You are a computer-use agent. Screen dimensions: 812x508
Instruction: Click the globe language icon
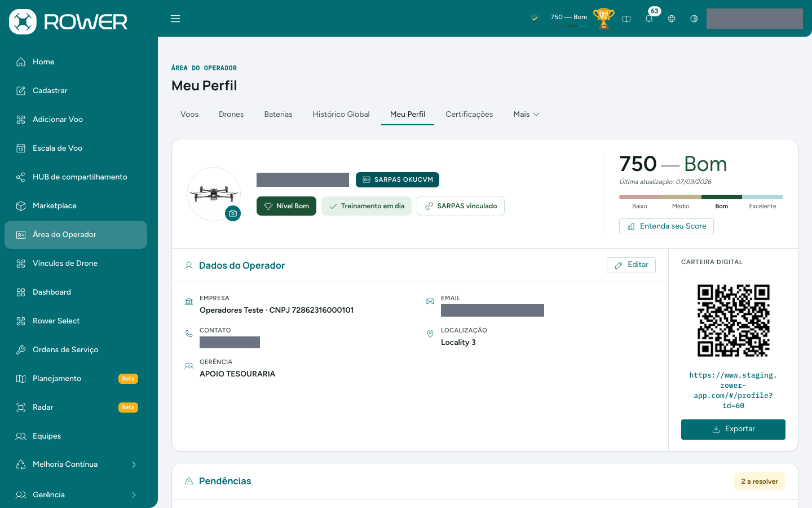[x=672, y=19]
